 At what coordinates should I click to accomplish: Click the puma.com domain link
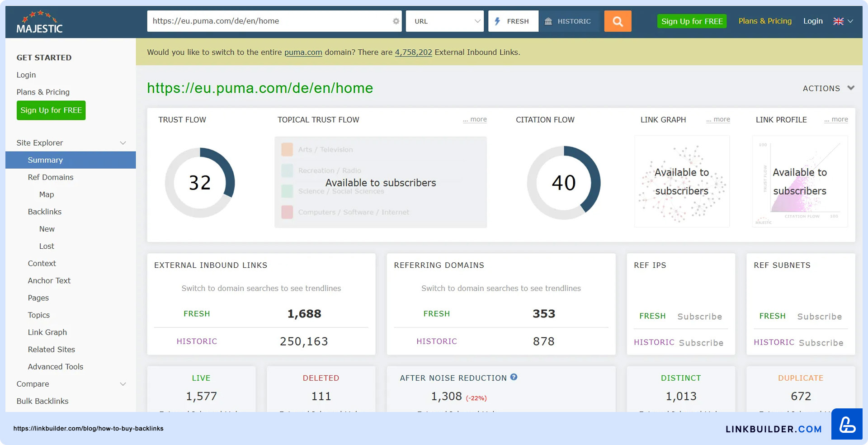[x=303, y=52]
